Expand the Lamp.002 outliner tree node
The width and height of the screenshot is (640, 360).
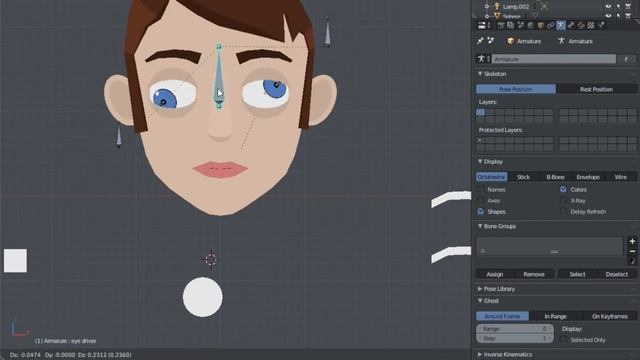click(487, 7)
